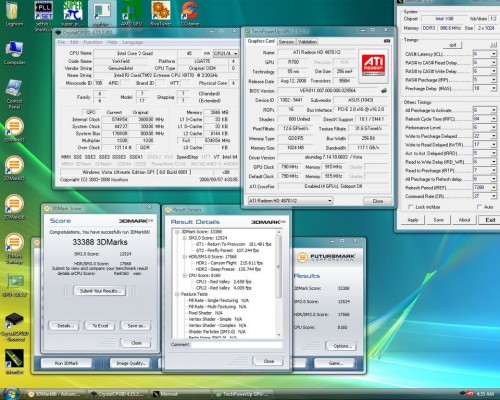Switch to the Sensors tab in GPU-Z
This screenshot has width=500, height=400.
click(x=286, y=41)
